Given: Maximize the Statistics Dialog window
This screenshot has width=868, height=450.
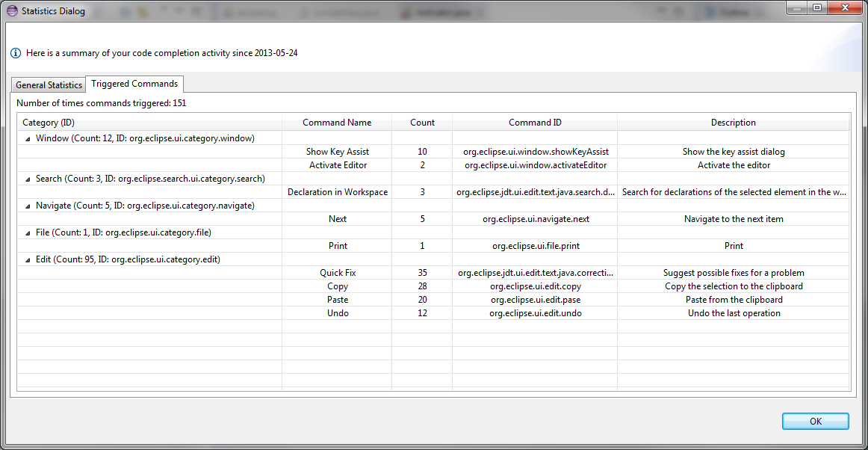Looking at the screenshot, I should (x=817, y=8).
